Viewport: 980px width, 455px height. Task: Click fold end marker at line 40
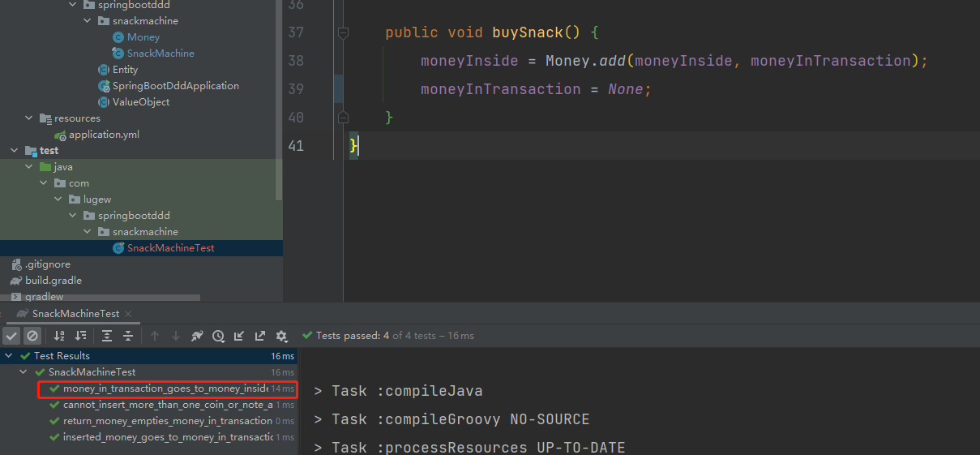point(343,118)
